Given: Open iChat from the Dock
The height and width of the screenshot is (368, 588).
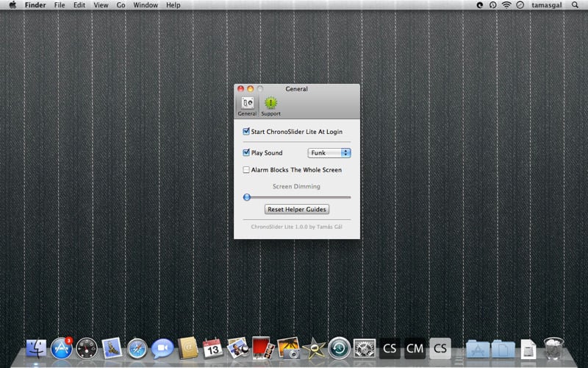Looking at the screenshot, I should 162,348.
